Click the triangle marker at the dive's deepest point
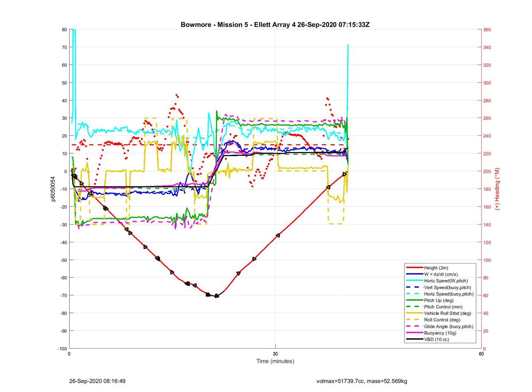This screenshot has width=532, height=392. tap(217, 295)
